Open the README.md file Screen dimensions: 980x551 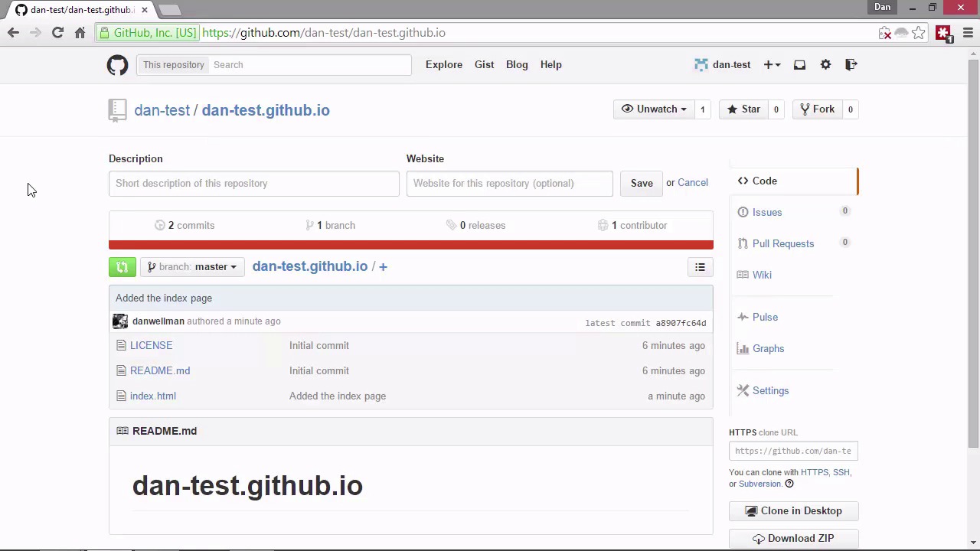[160, 371]
